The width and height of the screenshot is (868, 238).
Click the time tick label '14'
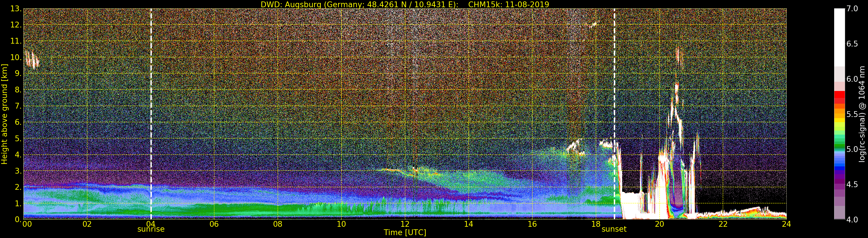tap(468, 224)
